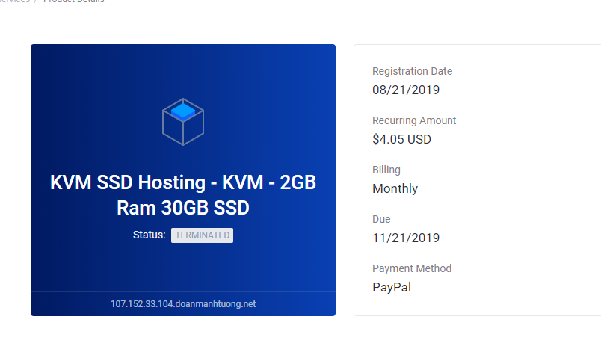Screen dimensions: 601x364
Task: Select the amount $4.05 USD
Action: [401, 139]
